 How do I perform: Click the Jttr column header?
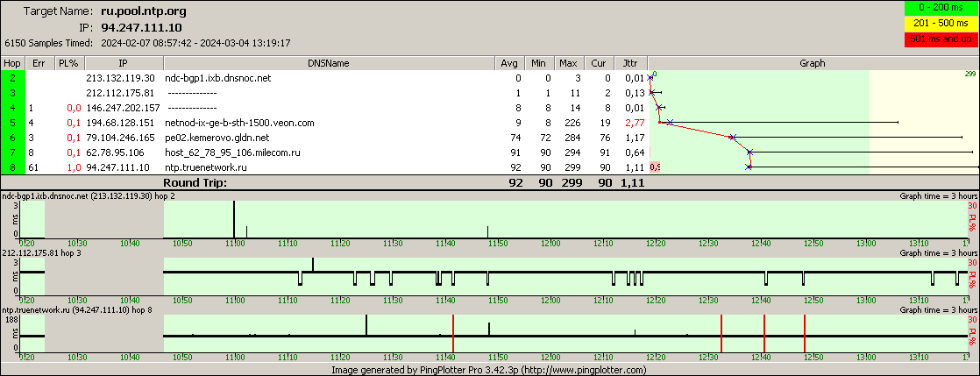tap(629, 63)
